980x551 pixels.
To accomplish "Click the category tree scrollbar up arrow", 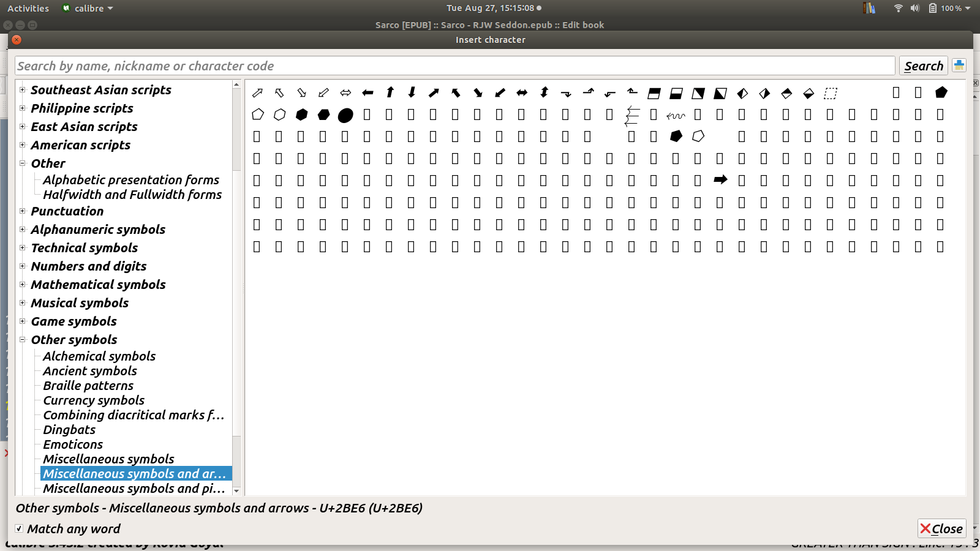I will coord(236,85).
